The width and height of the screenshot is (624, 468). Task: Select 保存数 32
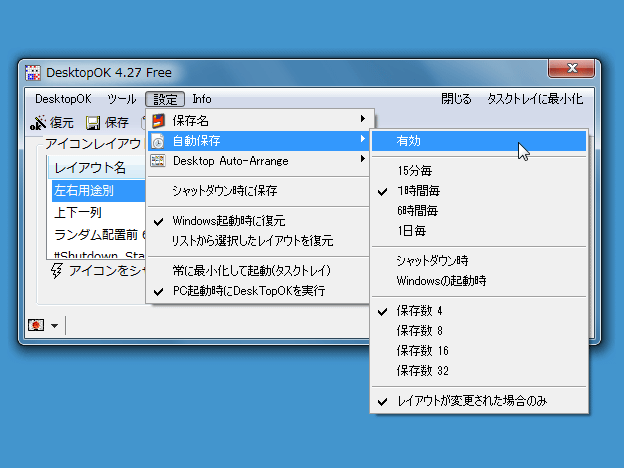(479, 371)
